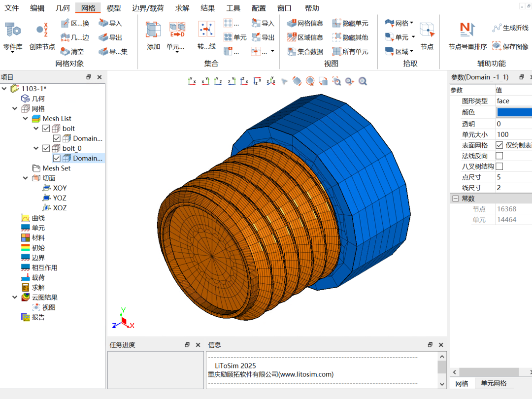Open the 结果 menu tab
This screenshot has height=399, width=532.
point(208,8)
